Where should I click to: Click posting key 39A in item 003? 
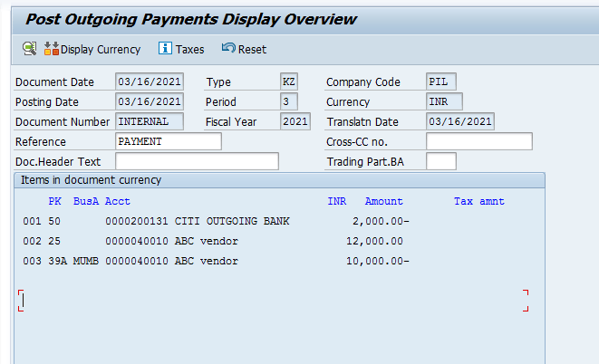pyautogui.click(x=58, y=261)
